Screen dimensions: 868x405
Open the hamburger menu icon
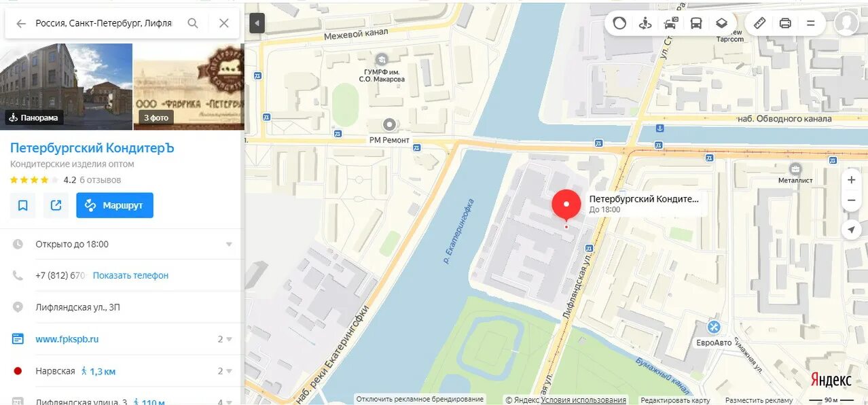pos(810,23)
